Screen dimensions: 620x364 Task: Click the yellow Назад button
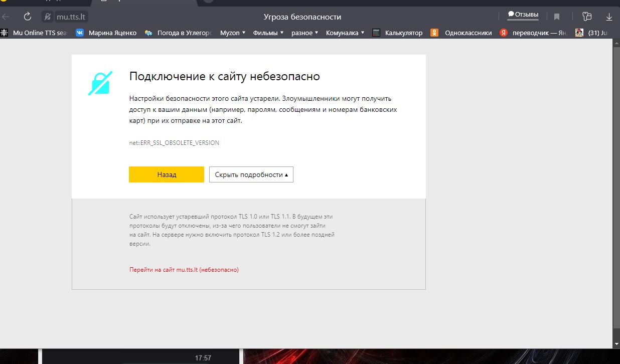(x=167, y=174)
